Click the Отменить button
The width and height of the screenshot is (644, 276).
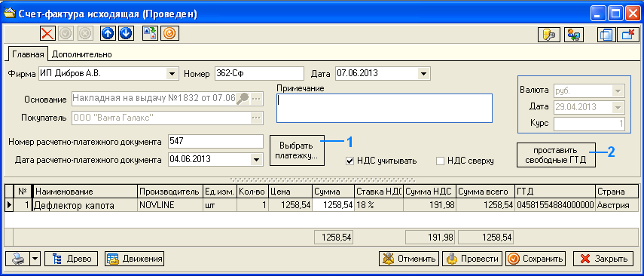click(x=409, y=259)
